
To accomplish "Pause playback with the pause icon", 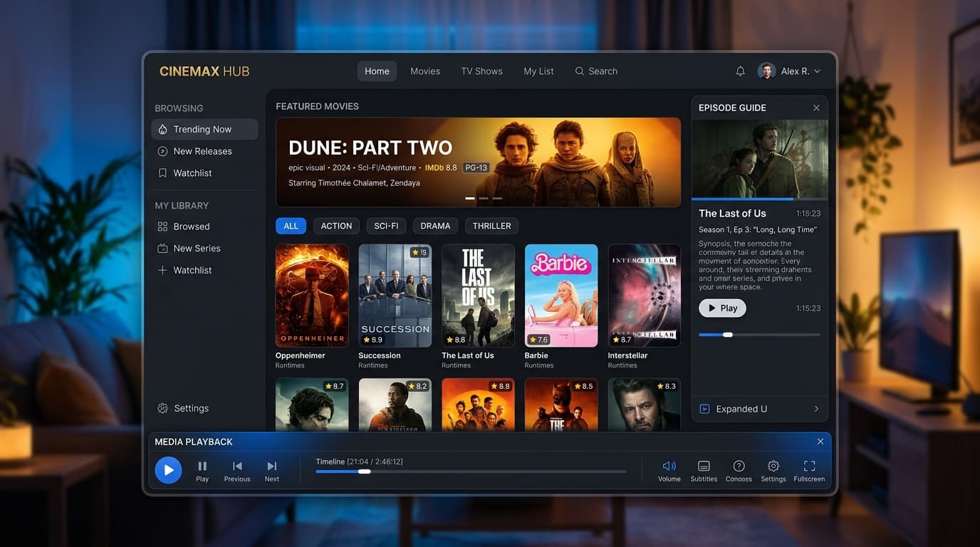I will [x=202, y=466].
